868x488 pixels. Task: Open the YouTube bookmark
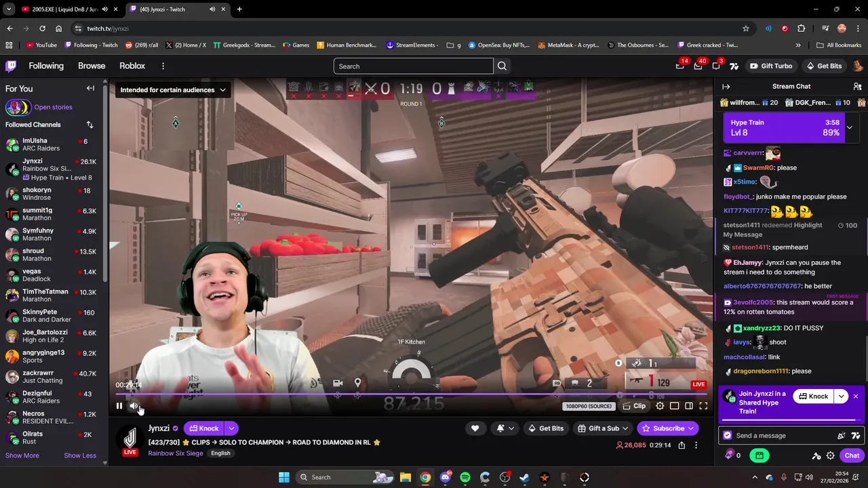(41, 45)
